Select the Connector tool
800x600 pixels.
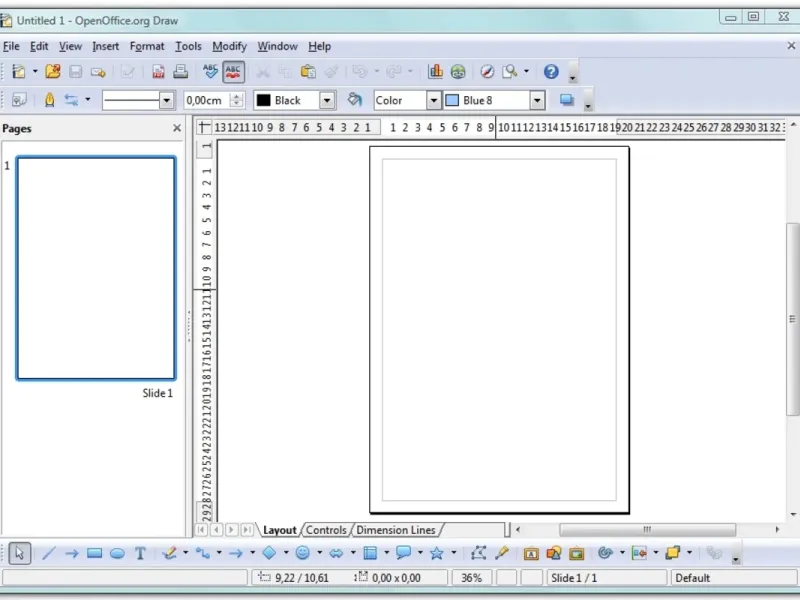[x=203, y=553]
